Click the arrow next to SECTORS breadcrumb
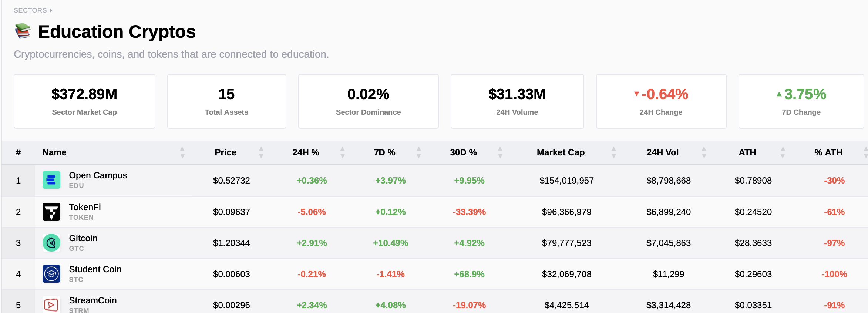 point(51,10)
